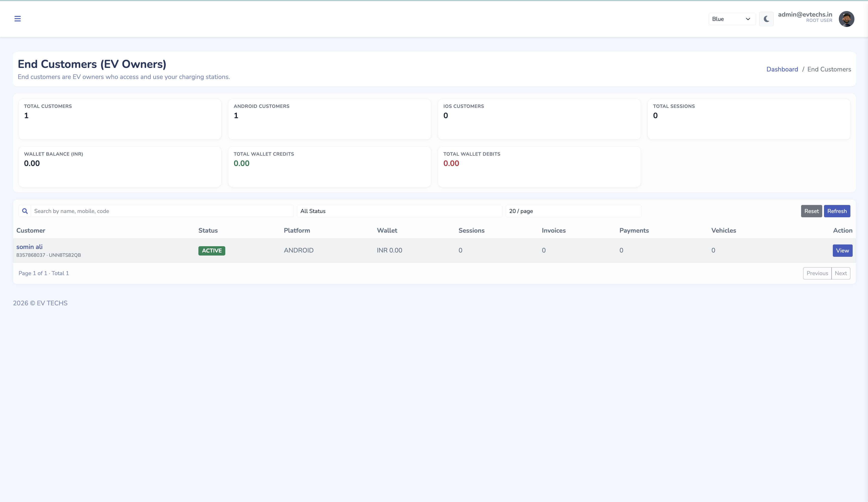Click in the customer search field

pos(162,211)
